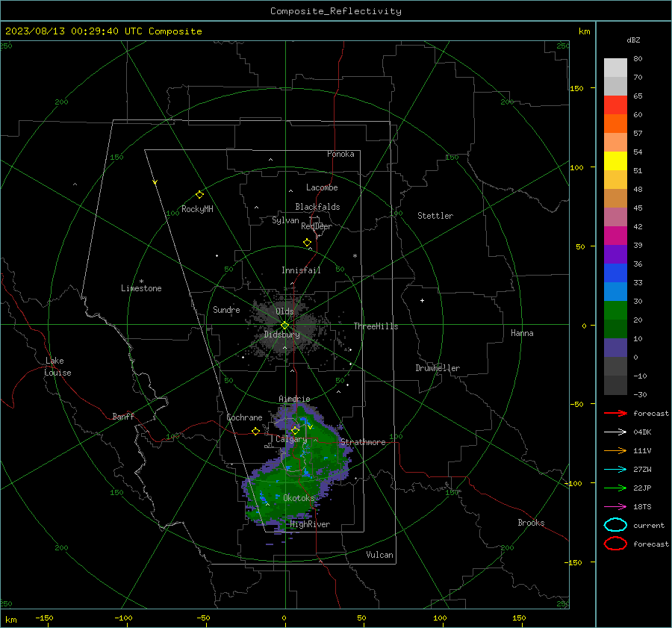
Task: Click the Calgary city label
Action: click(291, 439)
